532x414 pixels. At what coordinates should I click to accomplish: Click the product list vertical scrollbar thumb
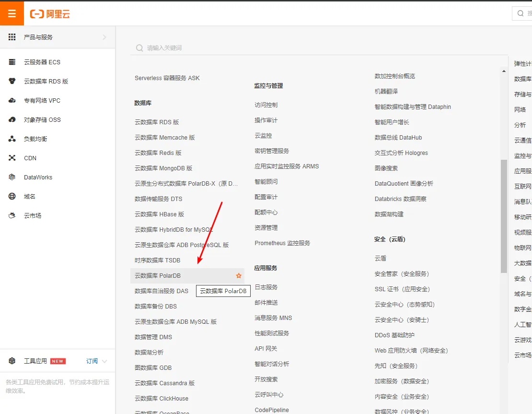point(504,216)
